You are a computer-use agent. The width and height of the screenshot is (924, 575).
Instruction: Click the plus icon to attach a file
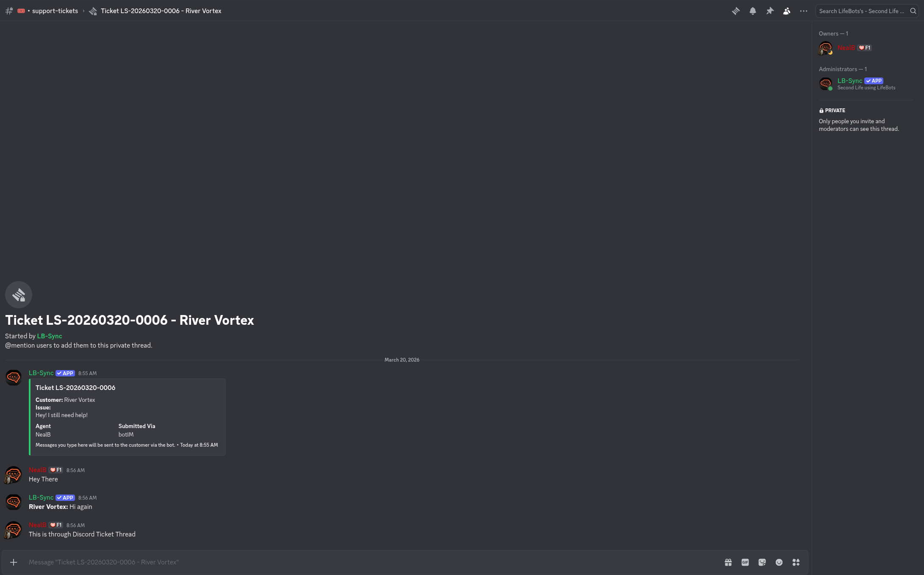tap(14, 562)
